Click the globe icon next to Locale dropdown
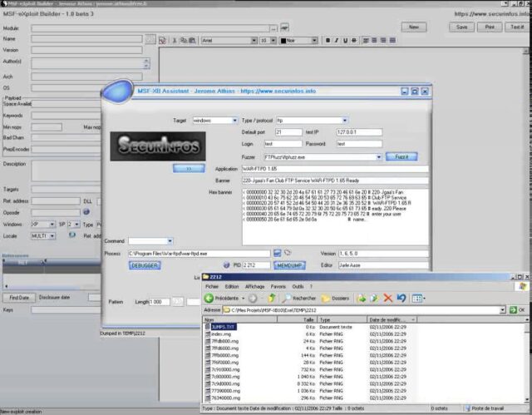The image size is (532, 415). tap(72, 235)
